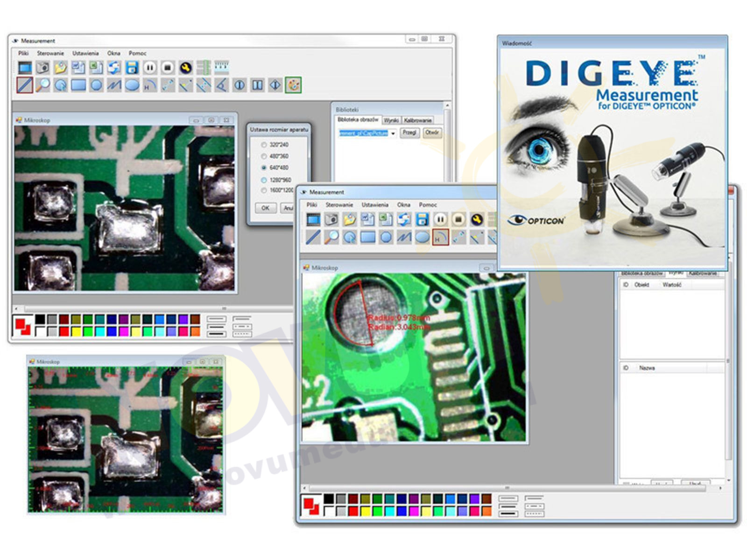Pause the live video in back Measurement window
Image resolution: width=747 pixels, height=560 pixels.
point(150,68)
